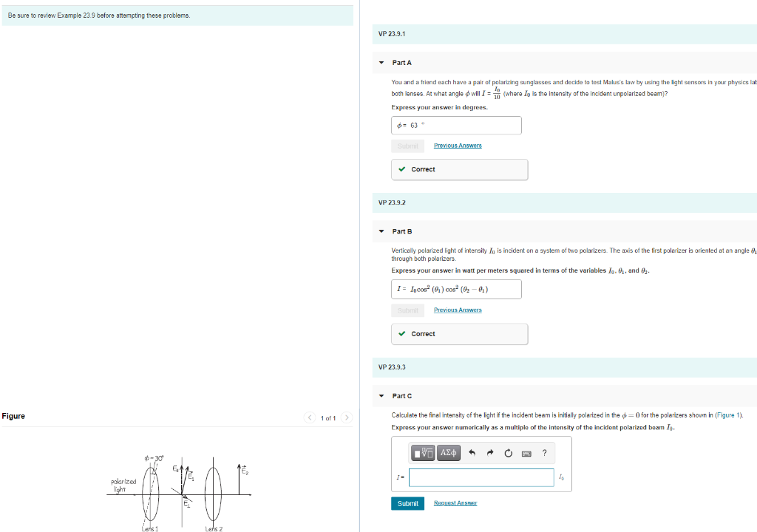Submit the Part C answer
The image size is (757, 532).
pyautogui.click(x=407, y=503)
